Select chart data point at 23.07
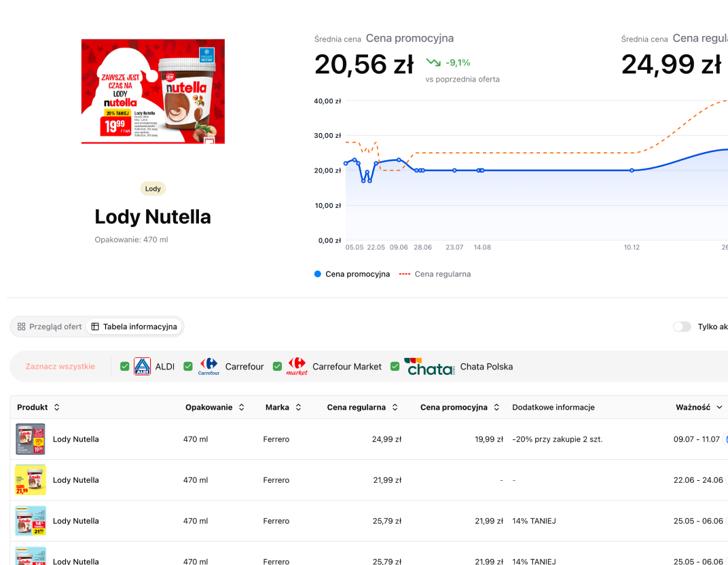Viewport: 728px width, 565px height. [454, 170]
